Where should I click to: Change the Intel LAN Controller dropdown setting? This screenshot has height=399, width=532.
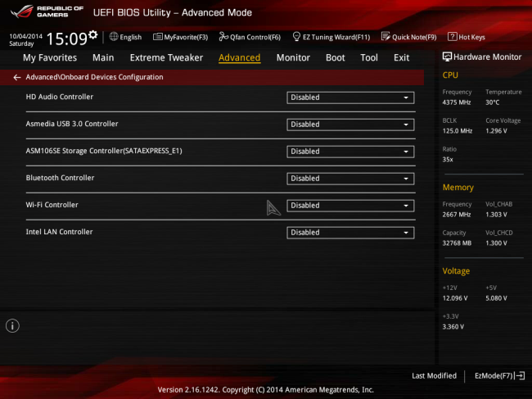(349, 233)
